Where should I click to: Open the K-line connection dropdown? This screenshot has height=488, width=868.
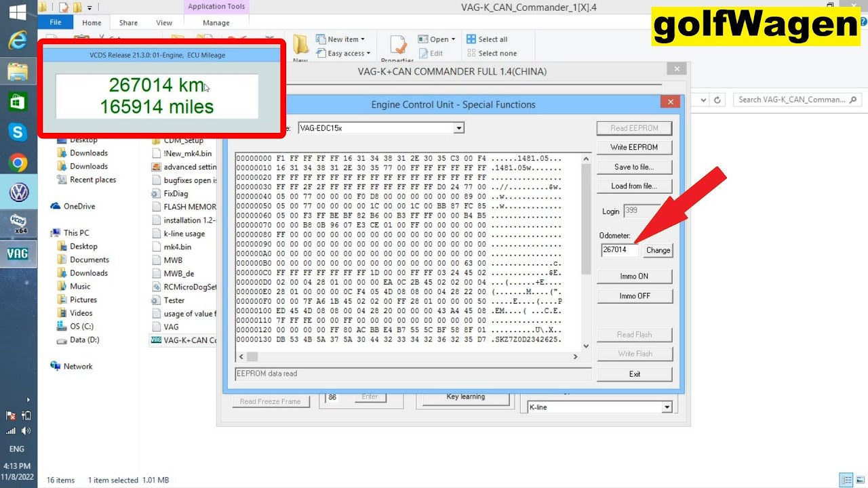coord(667,407)
